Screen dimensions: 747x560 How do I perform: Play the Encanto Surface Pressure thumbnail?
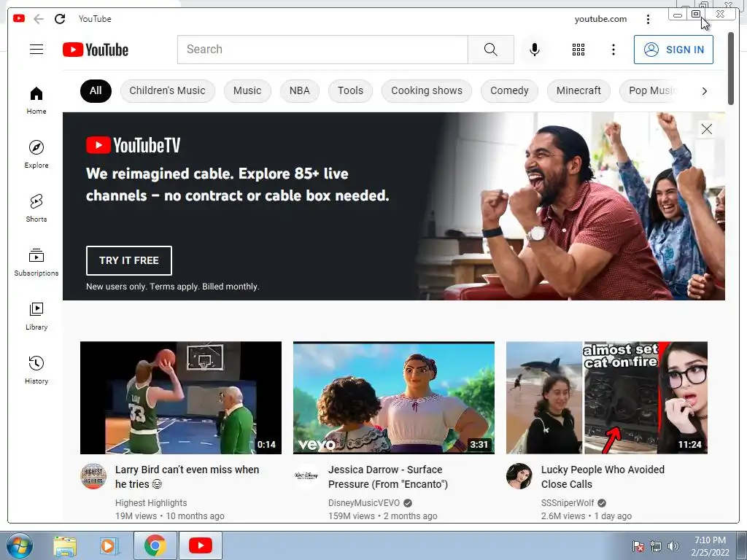pos(393,397)
